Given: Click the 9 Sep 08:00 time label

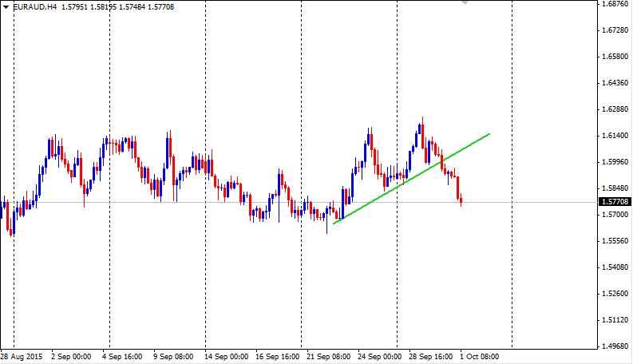Looking at the screenshot, I should [173, 357].
